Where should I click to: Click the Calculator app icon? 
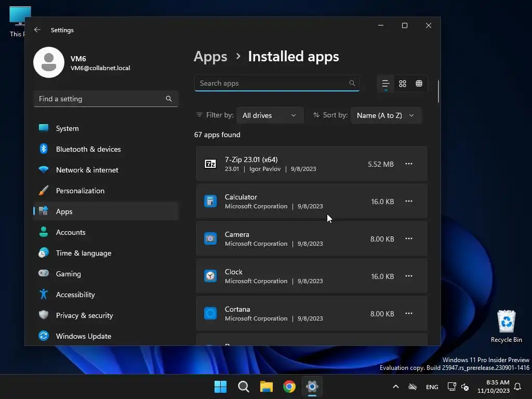[210, 201]
